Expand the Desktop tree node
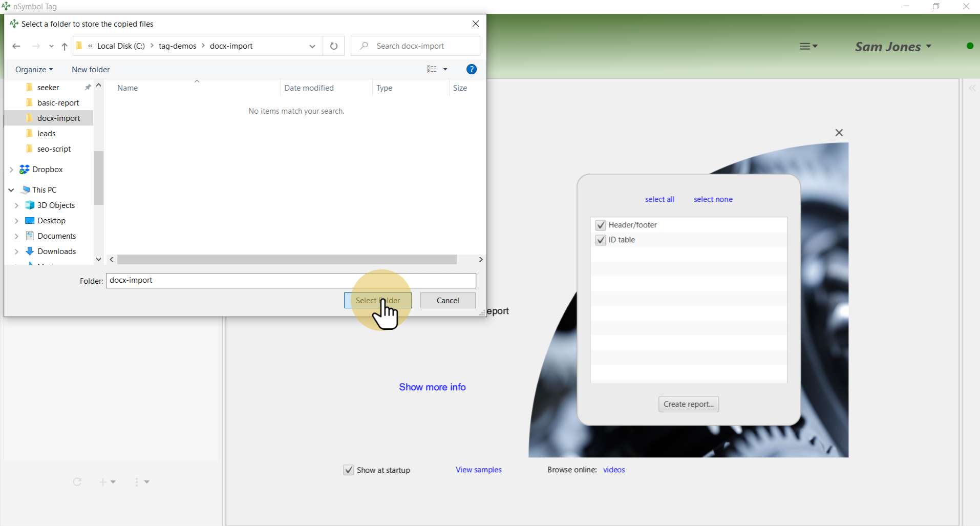Viewport: 980px width, 526px height. coord(16,221)
